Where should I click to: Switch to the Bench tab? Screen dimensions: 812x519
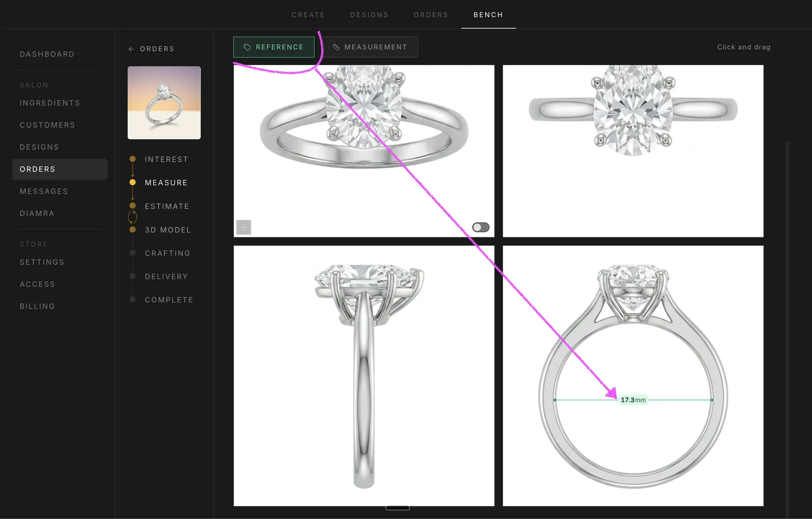[x=488, y=15]
